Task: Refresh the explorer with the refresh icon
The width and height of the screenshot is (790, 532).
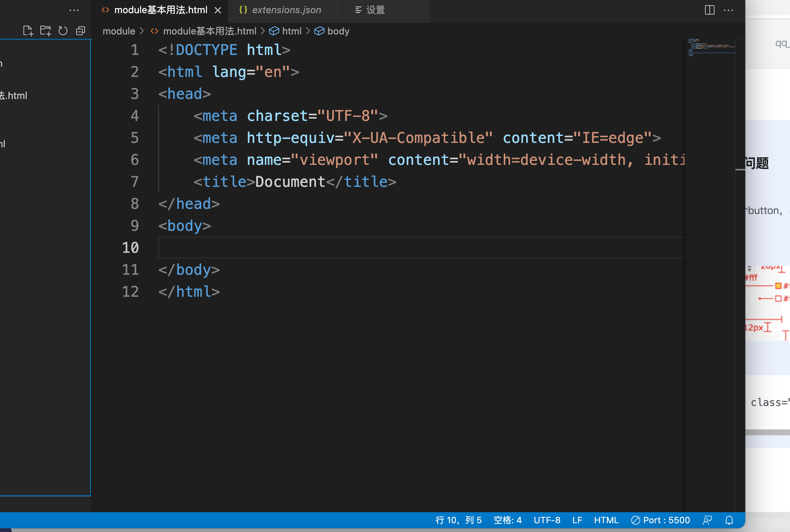Action: point(63,31)
